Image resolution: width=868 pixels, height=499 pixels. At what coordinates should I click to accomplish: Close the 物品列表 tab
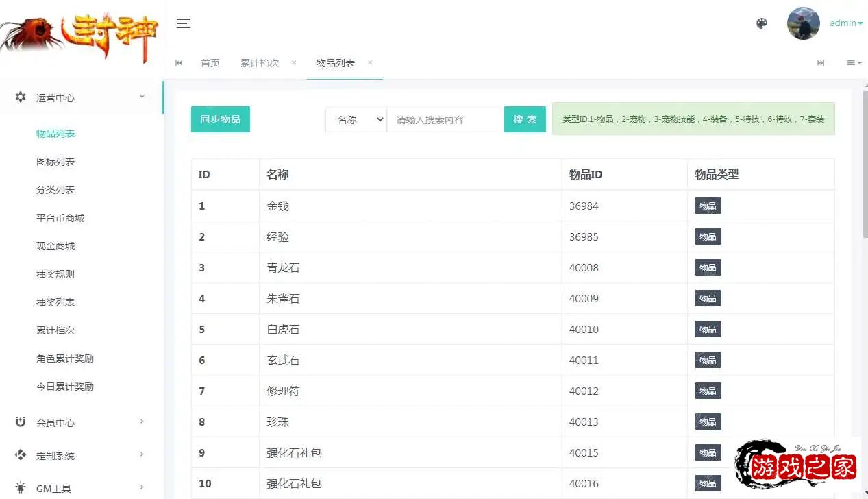370,62
